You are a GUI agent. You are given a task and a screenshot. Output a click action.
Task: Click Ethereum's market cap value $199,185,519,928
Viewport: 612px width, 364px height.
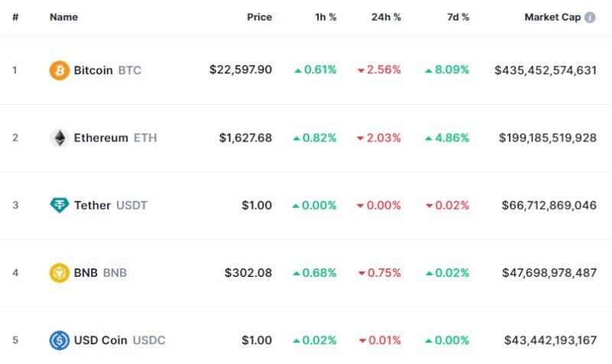point(547,138)
